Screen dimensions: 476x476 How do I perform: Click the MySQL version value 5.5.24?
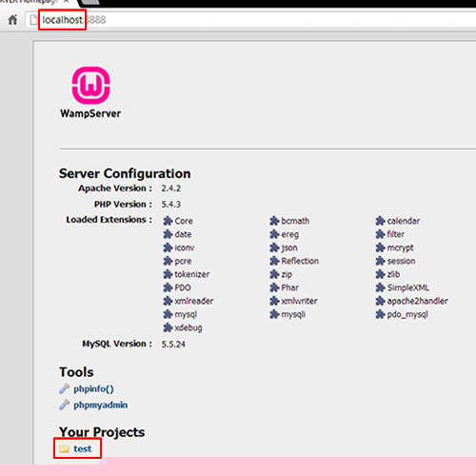[173, 344]
